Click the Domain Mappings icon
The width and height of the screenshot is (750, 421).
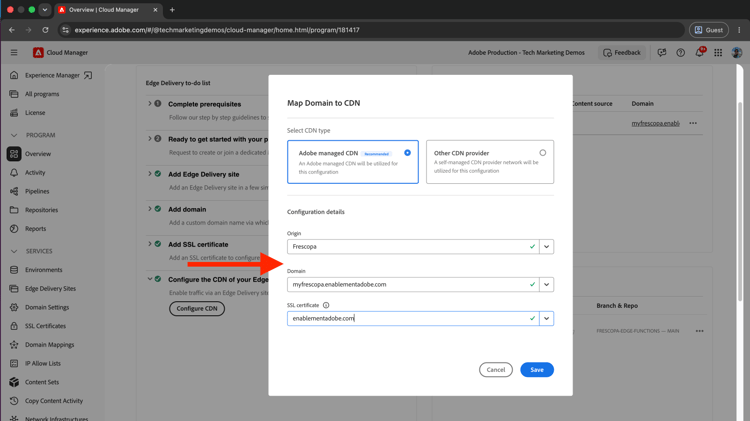14,344
